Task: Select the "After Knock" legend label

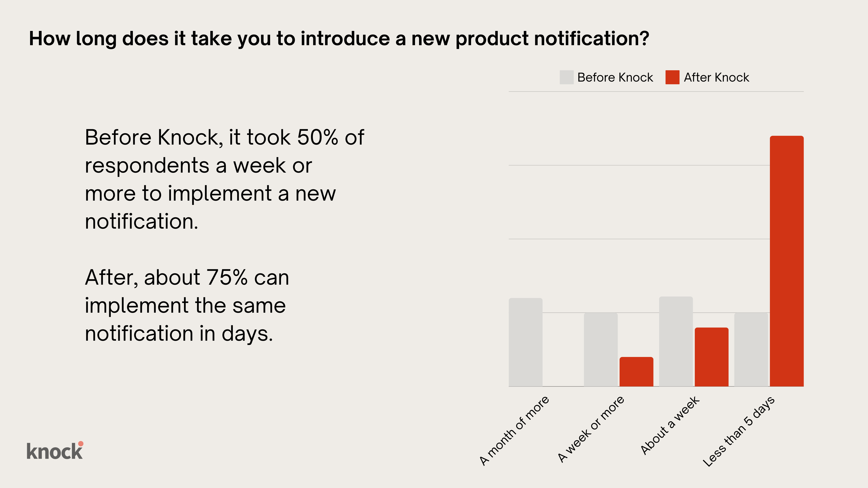Action: [716, 77]
